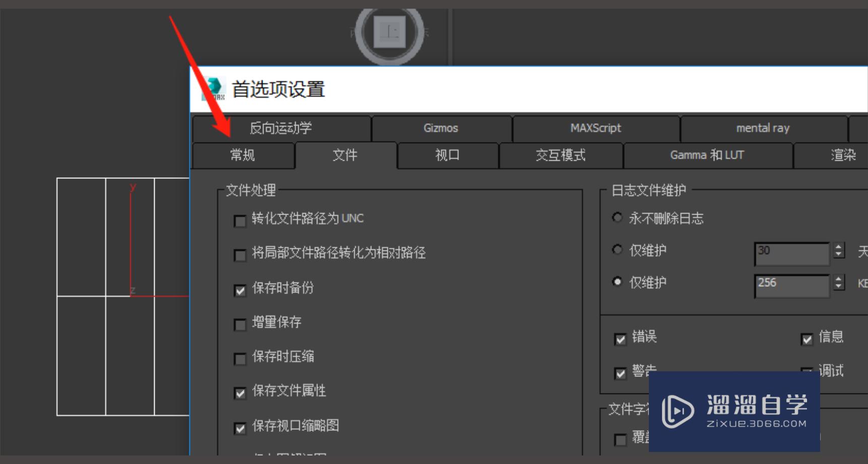Switch to the mental ray tab
This screenshot has height=464, width=868.
point(763,128)
